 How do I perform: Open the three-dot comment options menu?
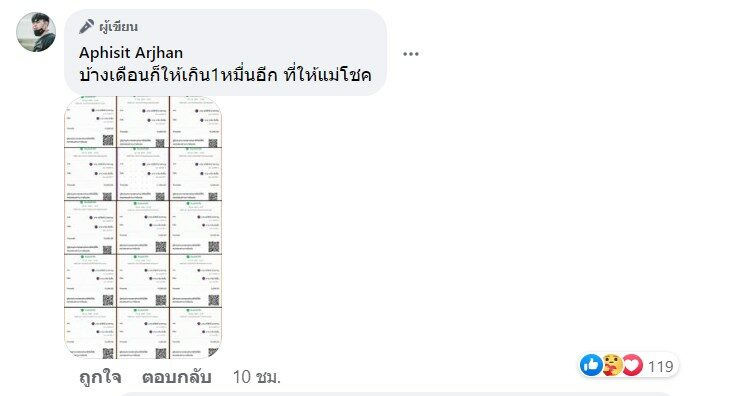(411, 54)
